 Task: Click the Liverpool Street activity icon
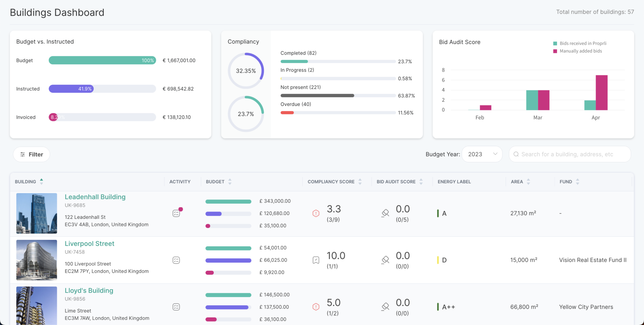coord(176,260)
